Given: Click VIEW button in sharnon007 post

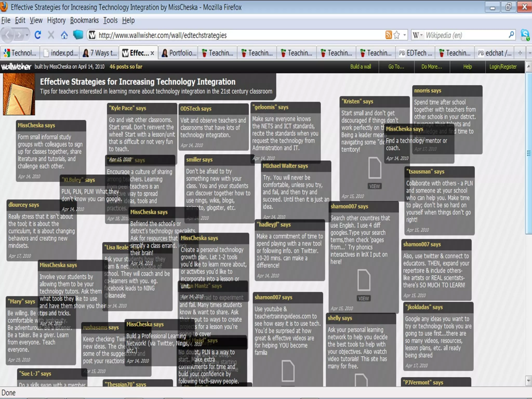Looking at the screenshot, I should [x=363, y=298].
